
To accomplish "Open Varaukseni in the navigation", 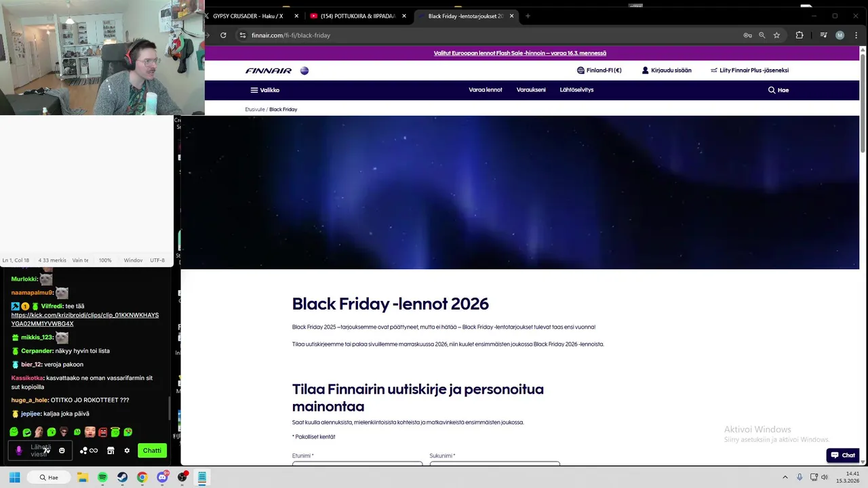I will tap(531, 90).
